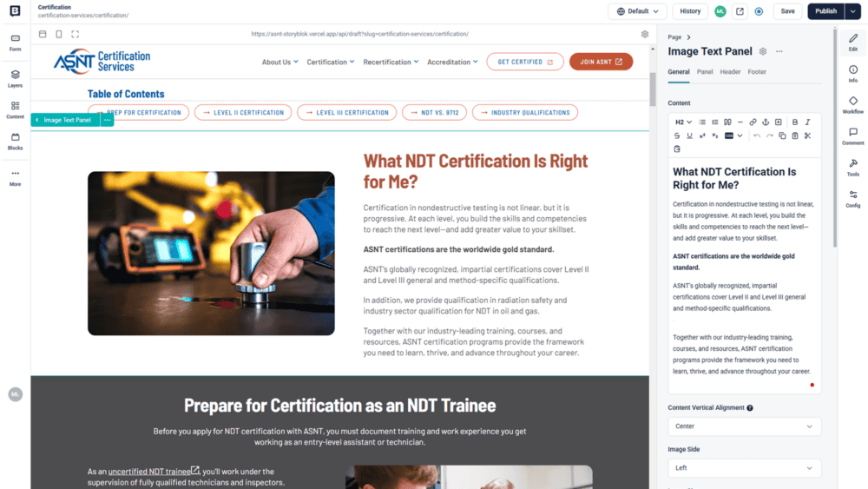Open the H2 heading style dropdown
Viewport: 868px width, 489px height.
point(684,122)
